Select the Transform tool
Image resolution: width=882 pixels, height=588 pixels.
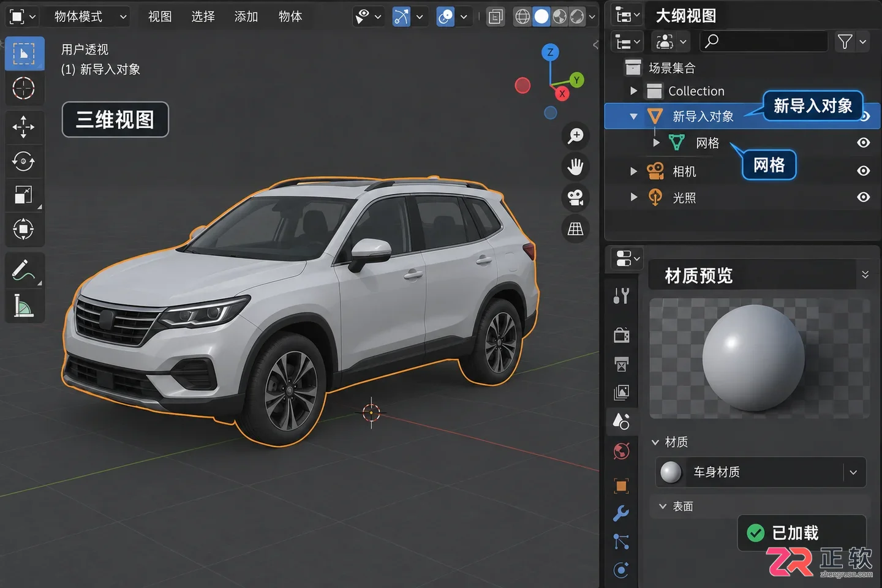(x=24, y=229)
